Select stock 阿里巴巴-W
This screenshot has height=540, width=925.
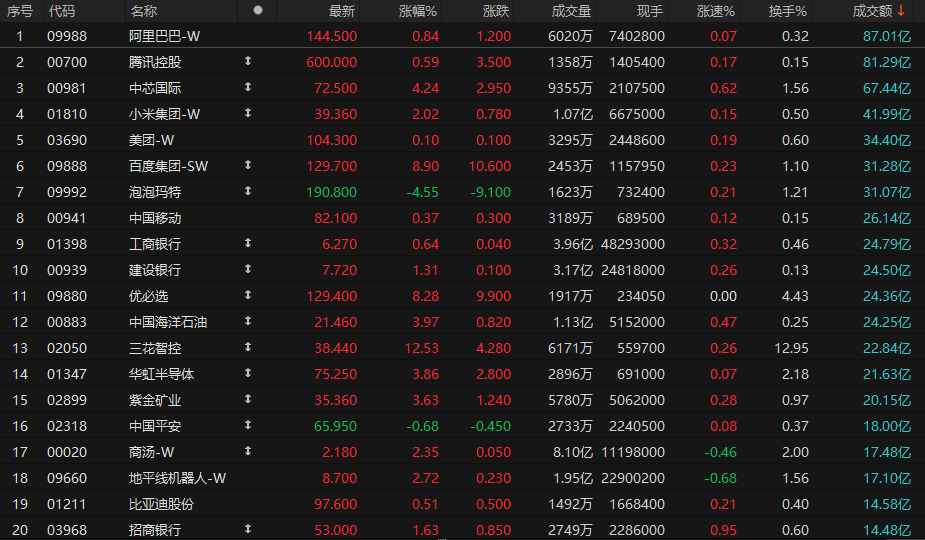click(x=165, y=36)
